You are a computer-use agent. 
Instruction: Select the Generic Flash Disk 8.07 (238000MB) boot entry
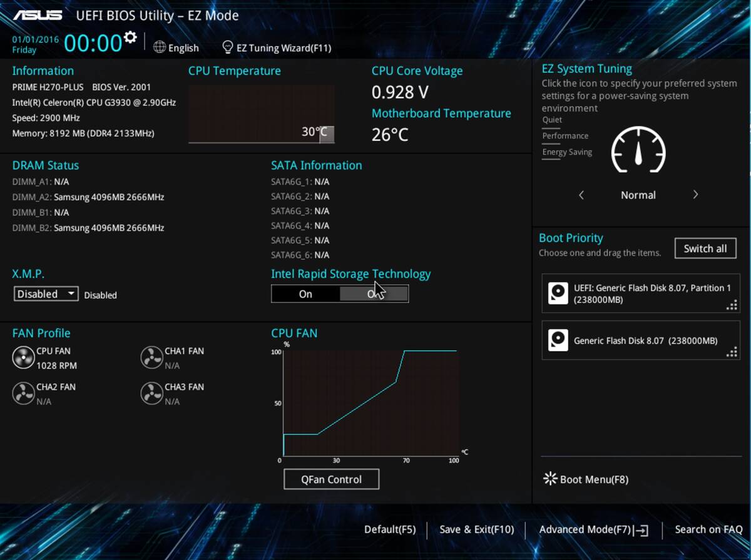point(641,340)
